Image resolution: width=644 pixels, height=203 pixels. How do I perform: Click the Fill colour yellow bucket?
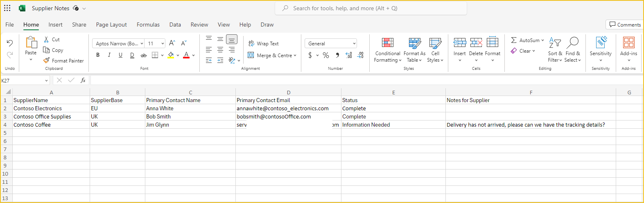(171, 55)
